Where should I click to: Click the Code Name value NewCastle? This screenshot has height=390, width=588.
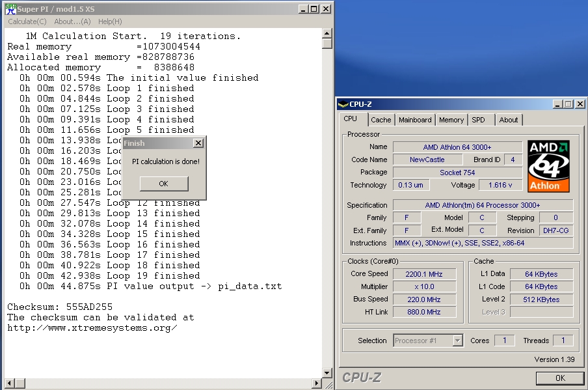(x=427, y=160)
